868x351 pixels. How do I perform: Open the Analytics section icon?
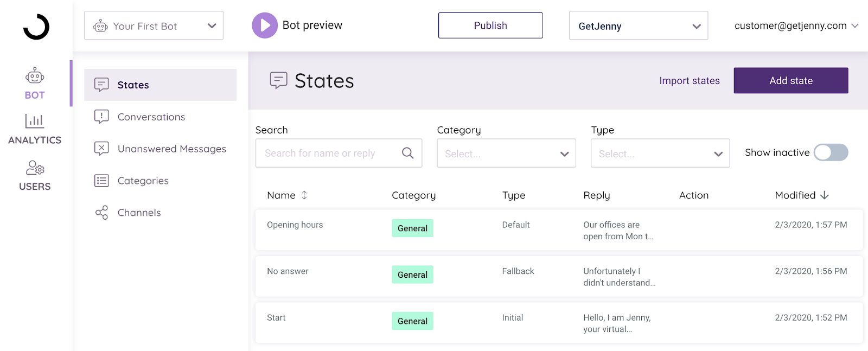tap(35, 121)
